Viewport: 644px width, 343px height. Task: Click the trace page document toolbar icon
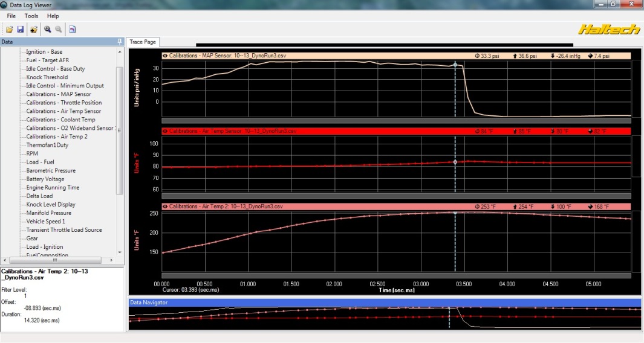(x=73, y=29)
